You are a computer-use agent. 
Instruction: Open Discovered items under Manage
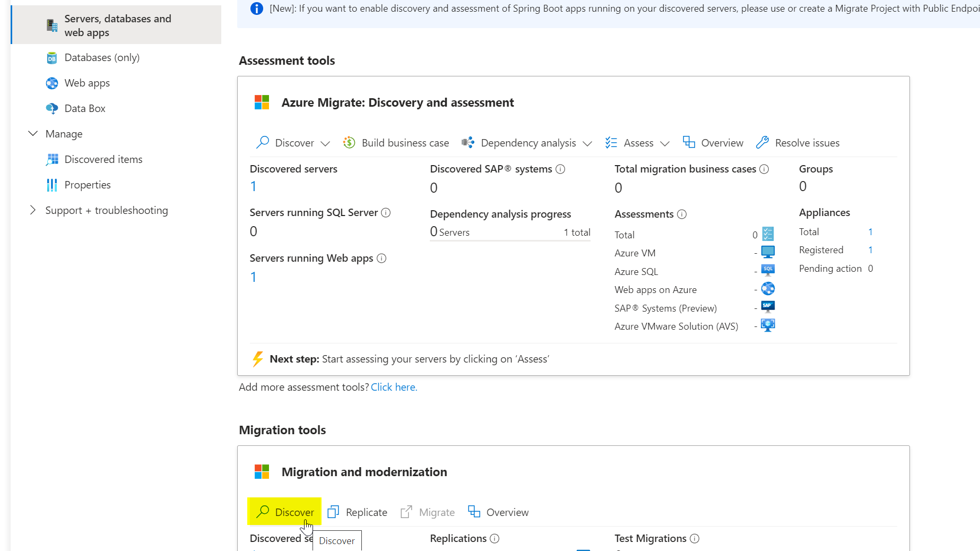tap(103, 159)
